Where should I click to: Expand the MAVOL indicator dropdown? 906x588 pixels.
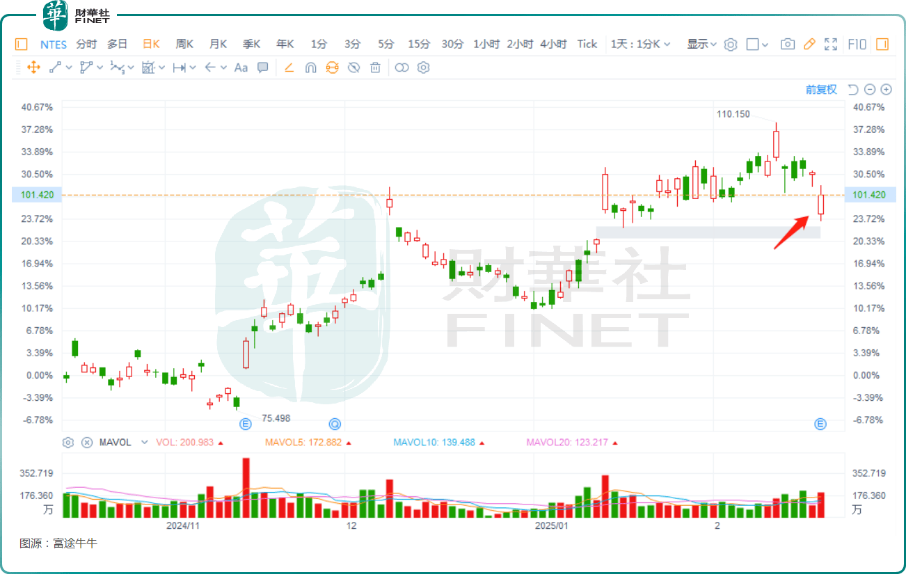click(145, 442)
